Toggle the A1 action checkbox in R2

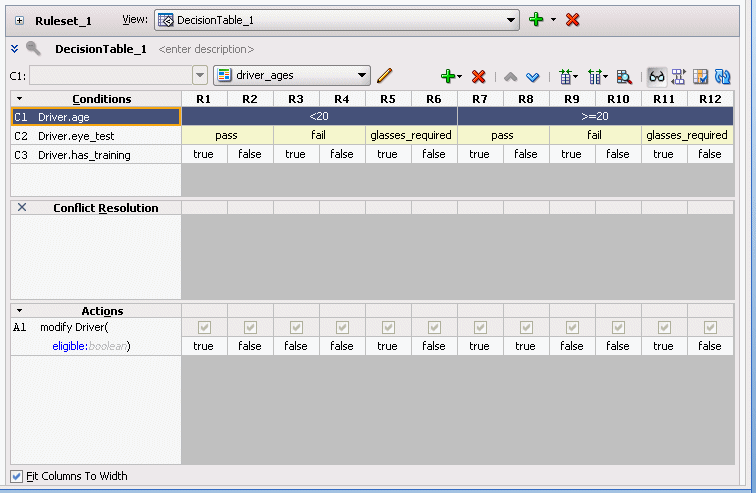pos(250,328)
